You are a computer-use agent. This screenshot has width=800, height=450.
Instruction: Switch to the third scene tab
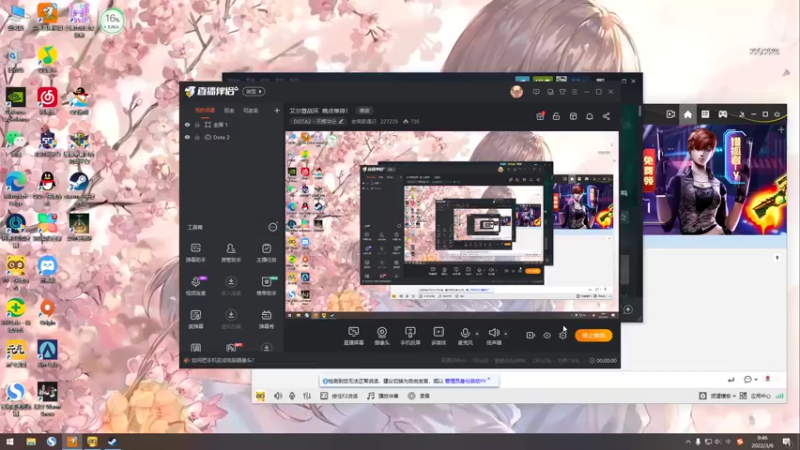point(251,111)
